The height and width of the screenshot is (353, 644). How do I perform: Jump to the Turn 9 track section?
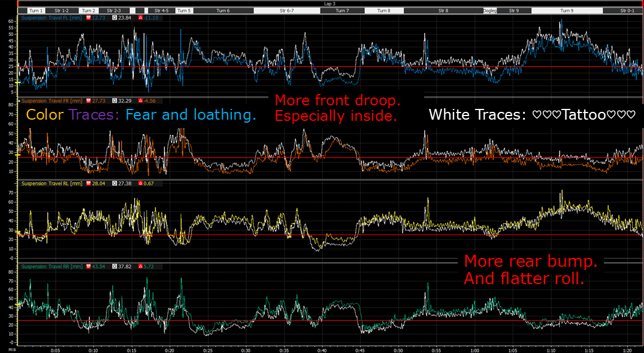tap(567, 11)
